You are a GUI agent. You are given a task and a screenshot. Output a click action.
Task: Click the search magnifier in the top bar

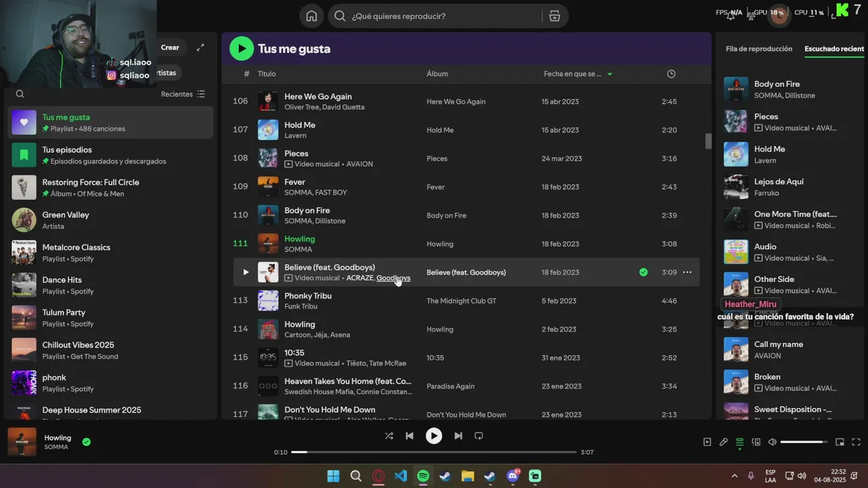point(340,16)
